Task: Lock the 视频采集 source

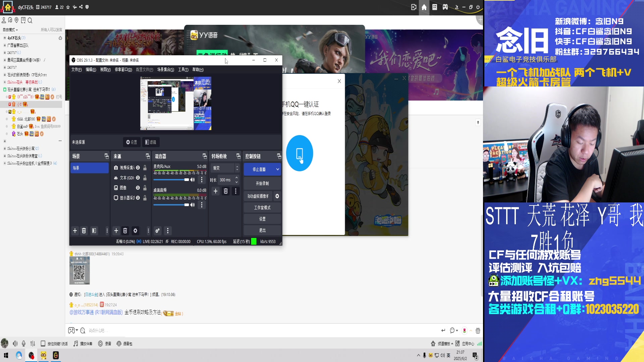Action: pyautogui.click(x=145, y=168)
